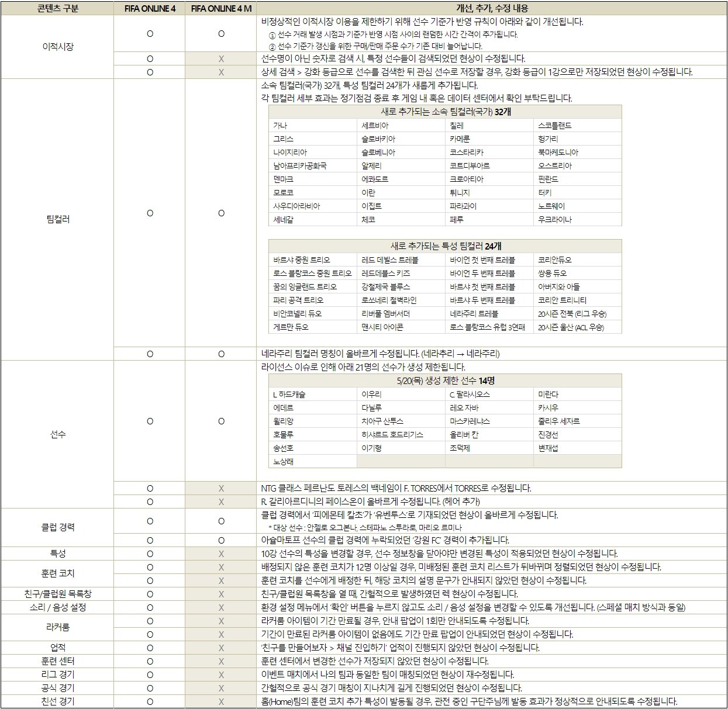
Task: Click the '라커룸' category cell
Action: (x=58, y=627)
